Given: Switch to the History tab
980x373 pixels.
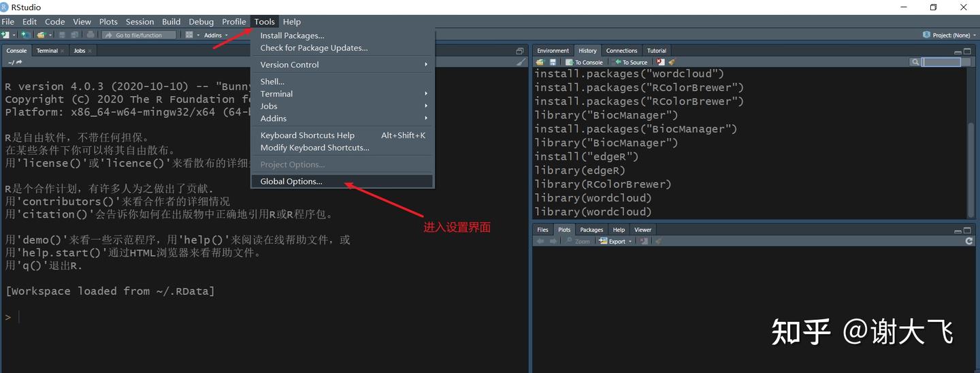Looking at the screenshot, I should [x=587, y=50].
